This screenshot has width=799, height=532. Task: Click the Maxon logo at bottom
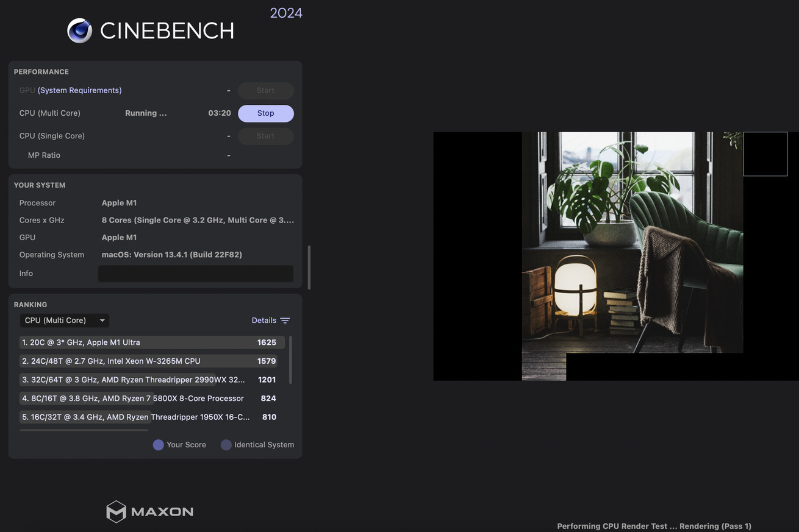coord(150,512)
